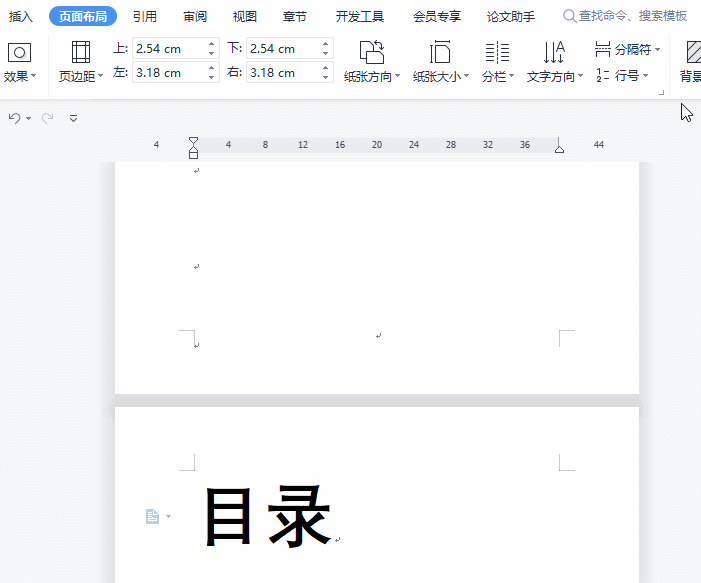Expand the 文字方向 dropdown
This screenshot has width=701, height=583.
[581, 76]
